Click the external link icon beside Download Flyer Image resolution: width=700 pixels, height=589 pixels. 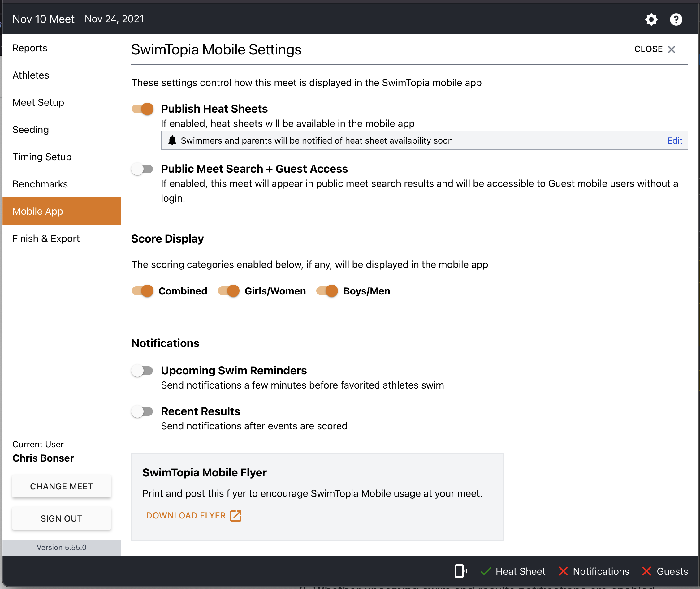(x=236, y=516)
